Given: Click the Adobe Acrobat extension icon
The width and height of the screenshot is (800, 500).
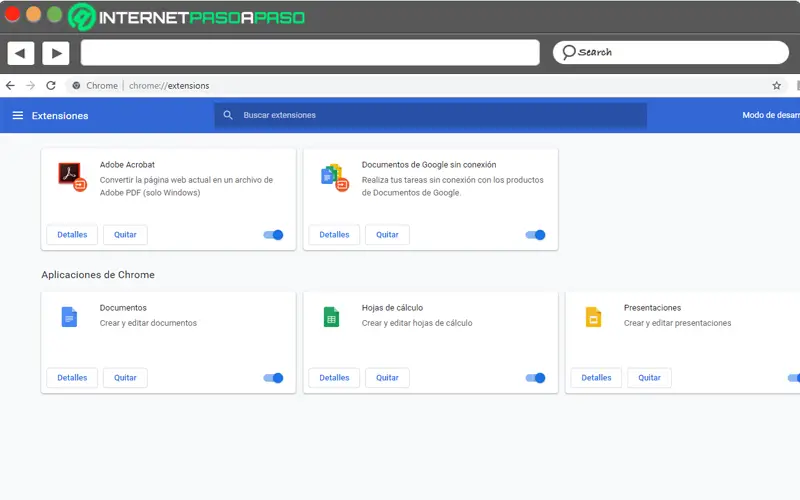Looking at the screenshot, I should 72,177.
